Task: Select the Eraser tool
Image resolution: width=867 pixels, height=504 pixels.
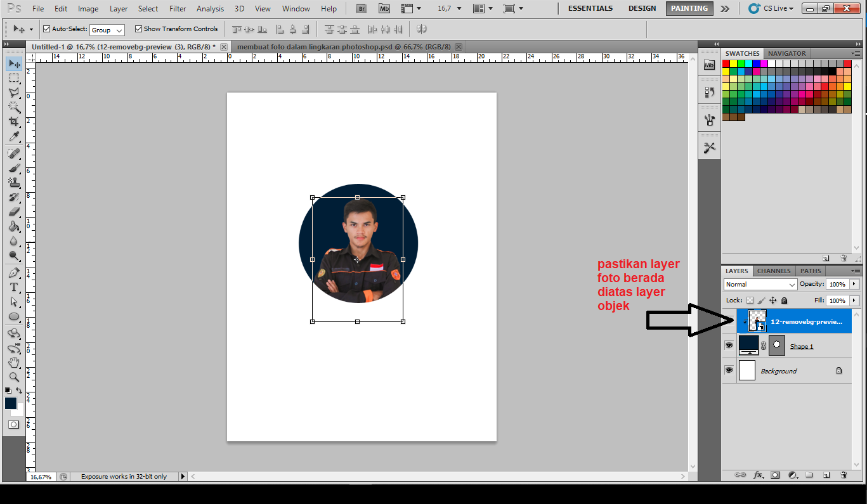Action: click(x=14, y=212)
